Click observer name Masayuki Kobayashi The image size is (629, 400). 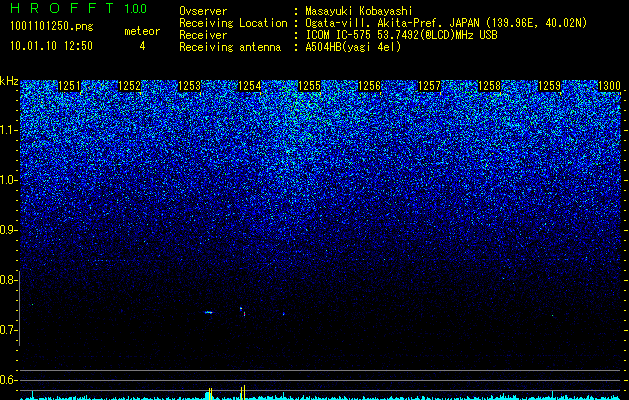click(358, 11)
